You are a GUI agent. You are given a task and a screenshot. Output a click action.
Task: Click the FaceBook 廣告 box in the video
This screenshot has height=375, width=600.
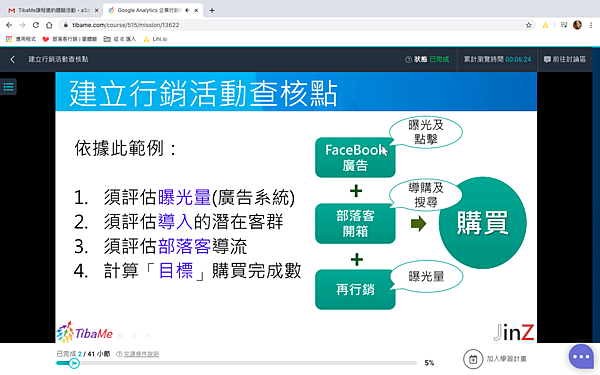355,157
